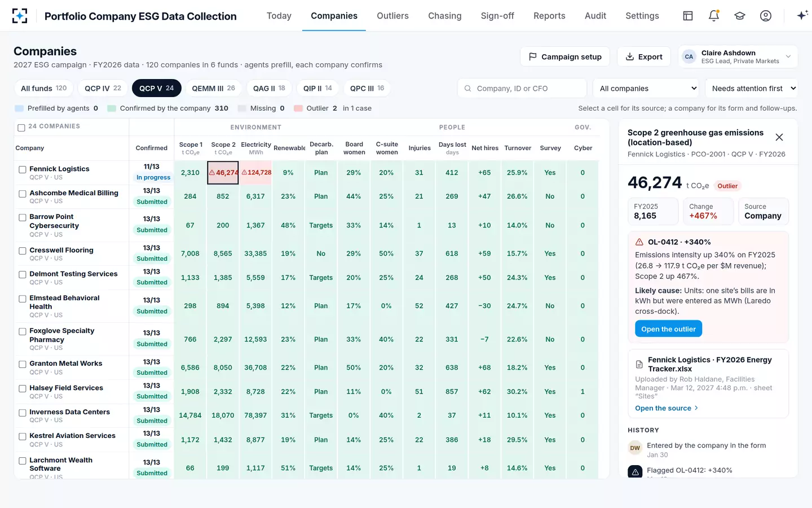Open the notifications bell

[714, 16]
